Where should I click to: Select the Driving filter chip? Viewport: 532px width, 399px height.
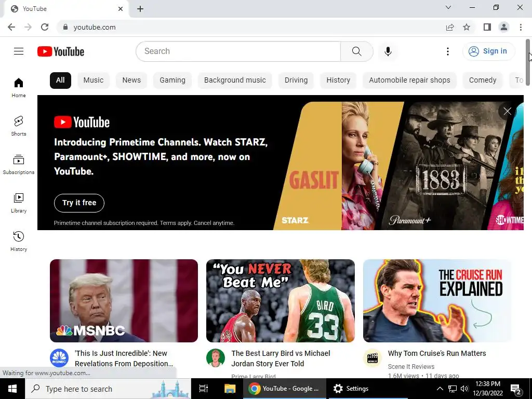296,81
